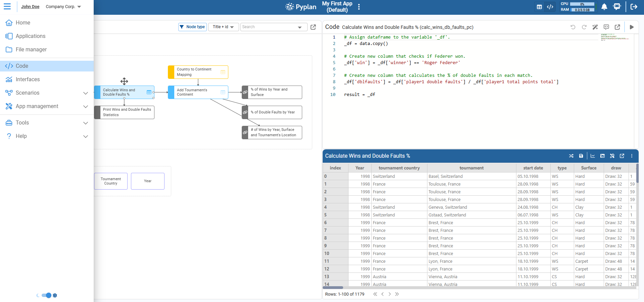Switch to table view in header toggle
Screen dimensions: 644x302
539,7
